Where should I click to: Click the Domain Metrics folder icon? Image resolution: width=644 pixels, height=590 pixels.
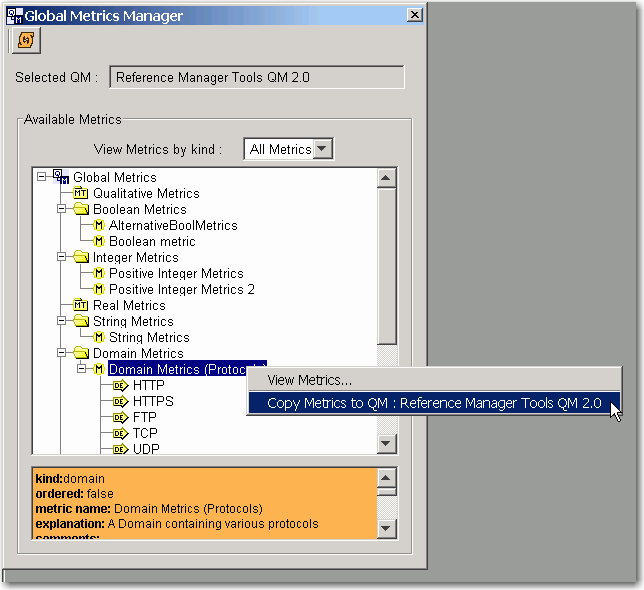point(81,353)
